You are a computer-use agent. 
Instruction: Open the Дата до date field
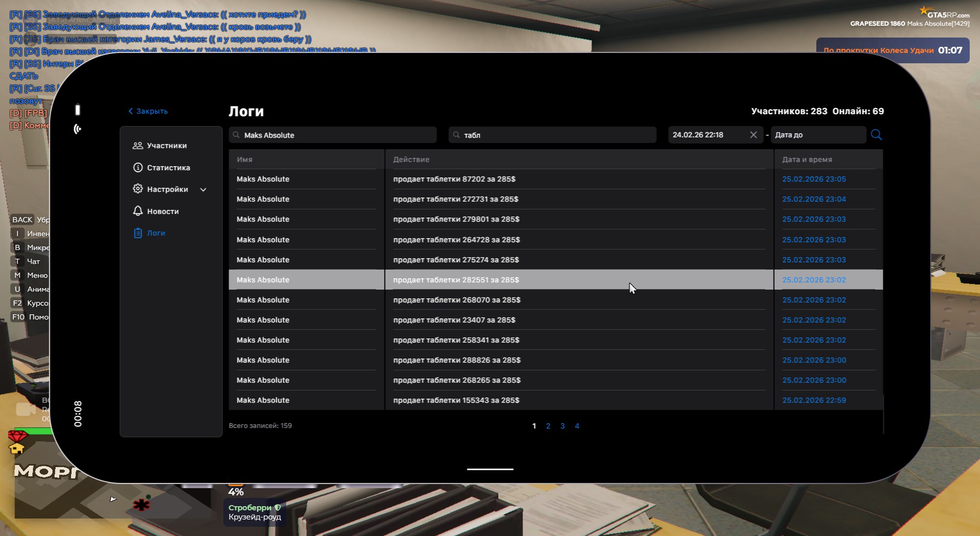tap(817, 135)
